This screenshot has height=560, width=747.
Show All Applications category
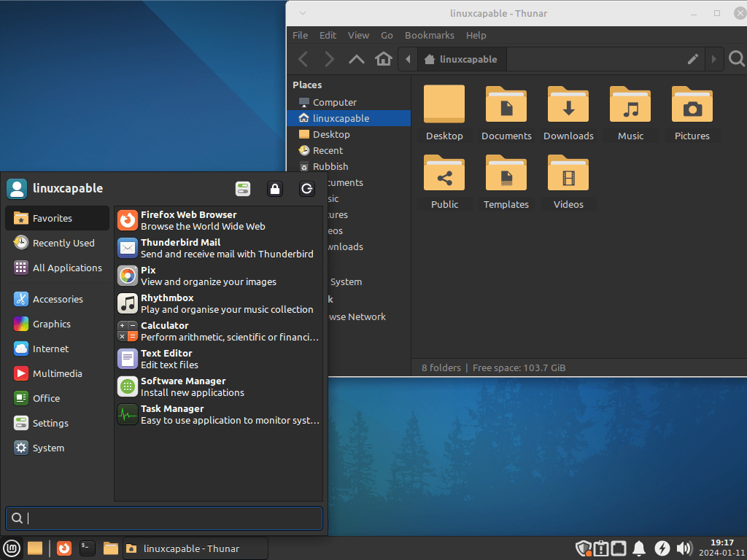pyautogui.click(x=57, y=268)
